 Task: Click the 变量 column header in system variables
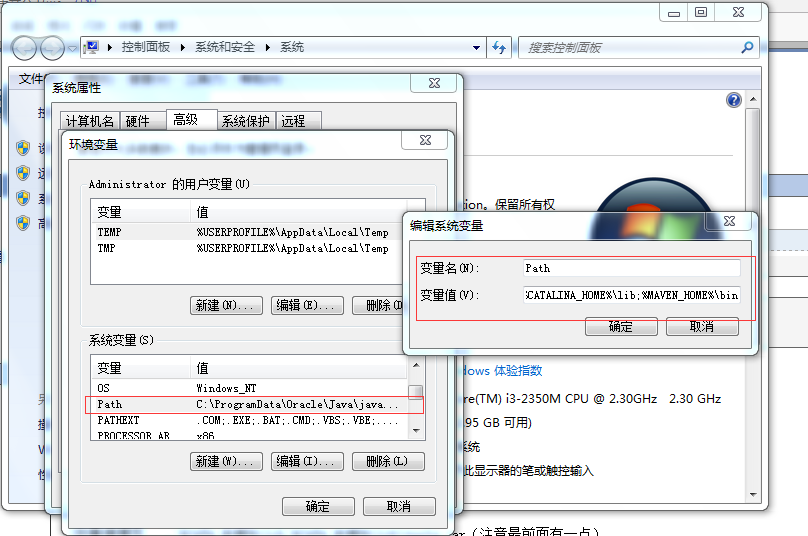point(141,368)
